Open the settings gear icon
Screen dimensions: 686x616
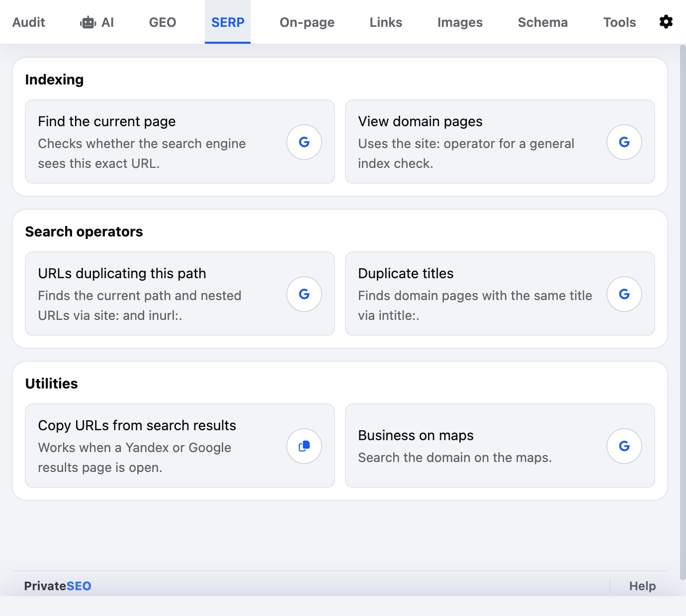[x=666, y=22]
